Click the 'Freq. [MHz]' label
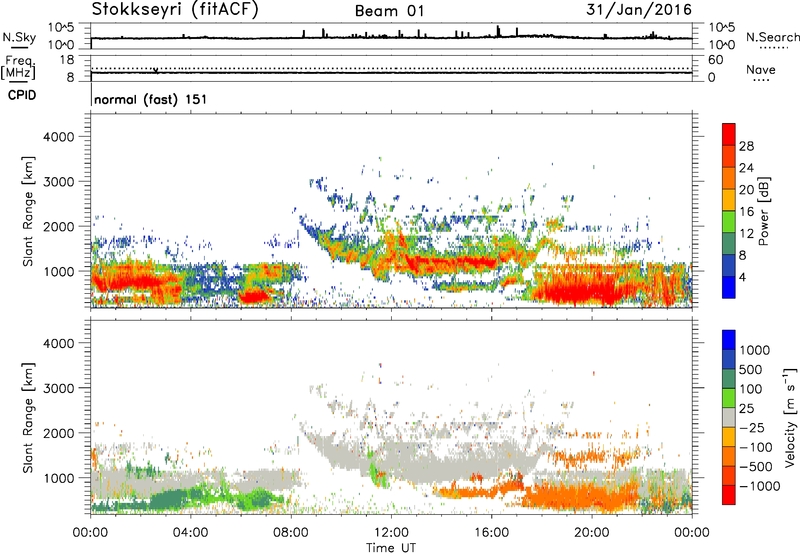The height and width of the screenshot is (554, 800). (18, 67)
